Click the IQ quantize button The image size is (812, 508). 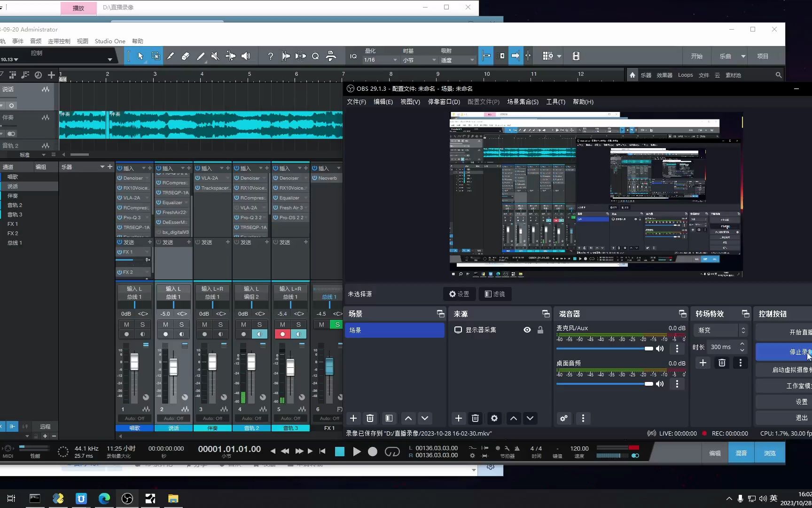[353, 56]
